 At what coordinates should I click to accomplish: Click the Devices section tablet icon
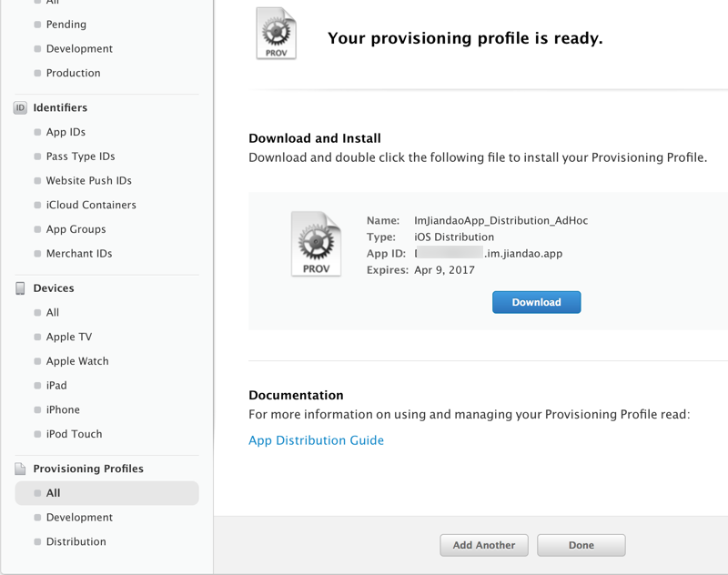coord(20,288)
